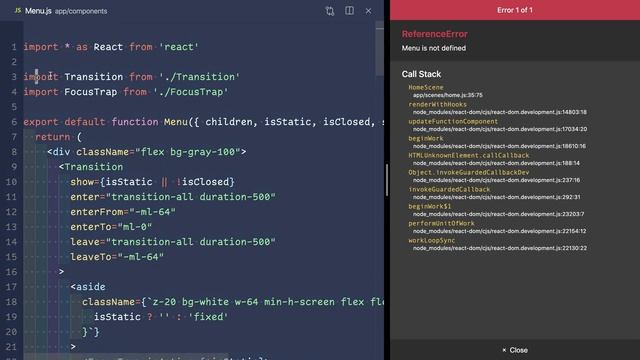Click line number 6 in gutter

pos(14,122)
